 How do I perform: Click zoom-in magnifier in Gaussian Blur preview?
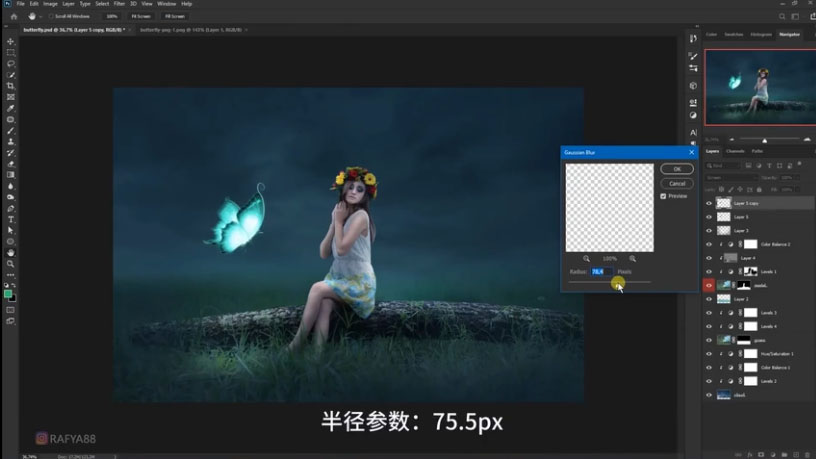[x=632, y=259]
